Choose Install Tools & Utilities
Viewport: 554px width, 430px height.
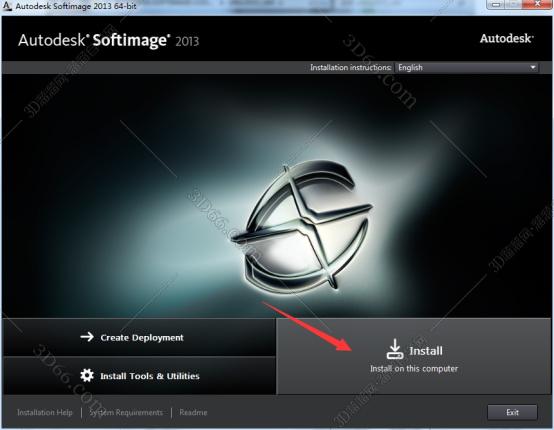click(139, 376)
